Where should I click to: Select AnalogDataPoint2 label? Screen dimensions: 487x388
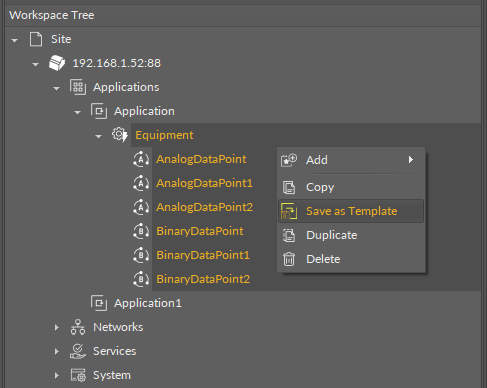click(204, 207)
